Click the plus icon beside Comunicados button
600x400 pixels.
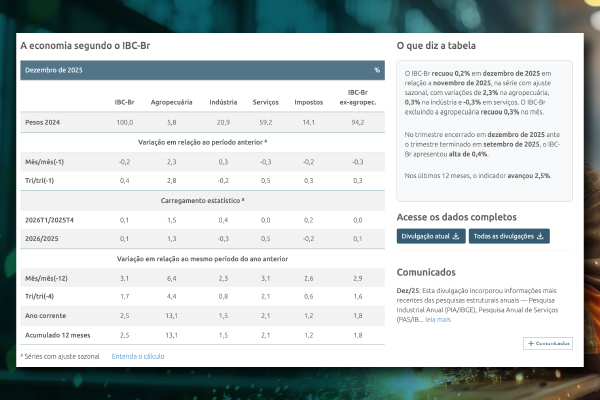(530, 343)
